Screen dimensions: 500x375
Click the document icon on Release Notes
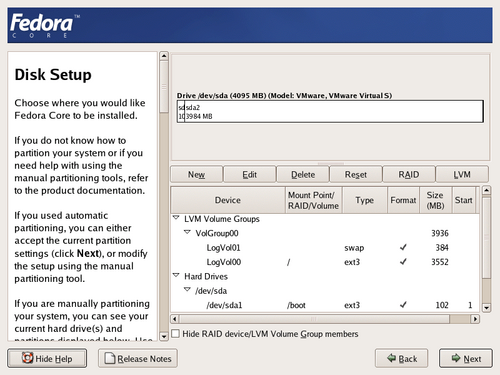[x=110, y=358]
